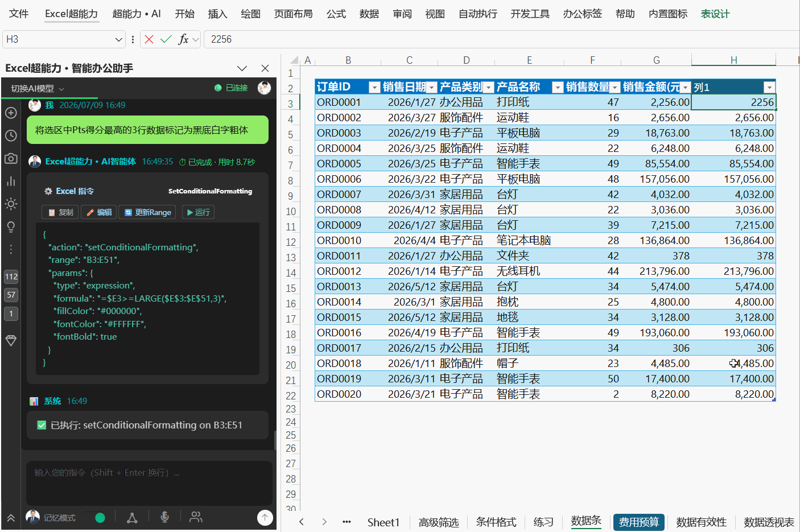Screen dimensions: 800x532
Task: Click the diamond premium icon in sidebar
Action: pyautogui.click(x=11, y=340)
